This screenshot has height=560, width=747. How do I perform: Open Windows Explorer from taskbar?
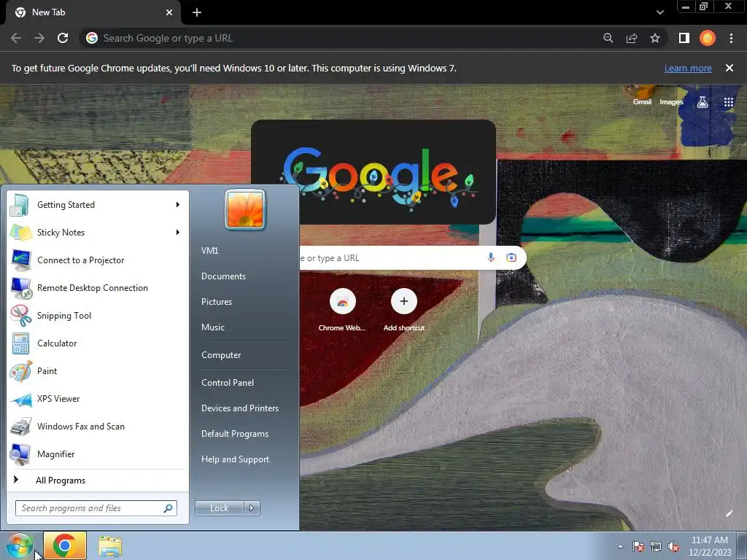pyautogui.click(x=110, y=546)
